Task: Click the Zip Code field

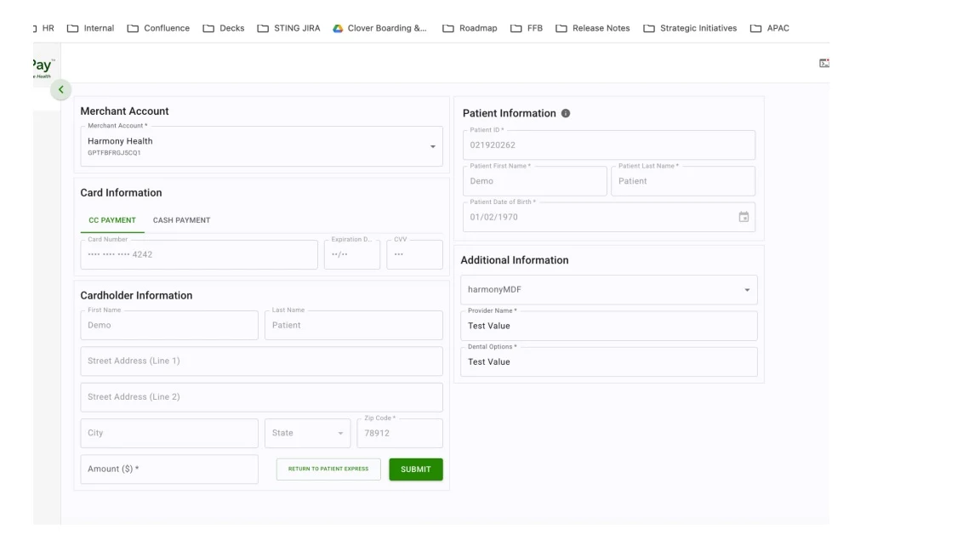Action: (x=400, y=433)
